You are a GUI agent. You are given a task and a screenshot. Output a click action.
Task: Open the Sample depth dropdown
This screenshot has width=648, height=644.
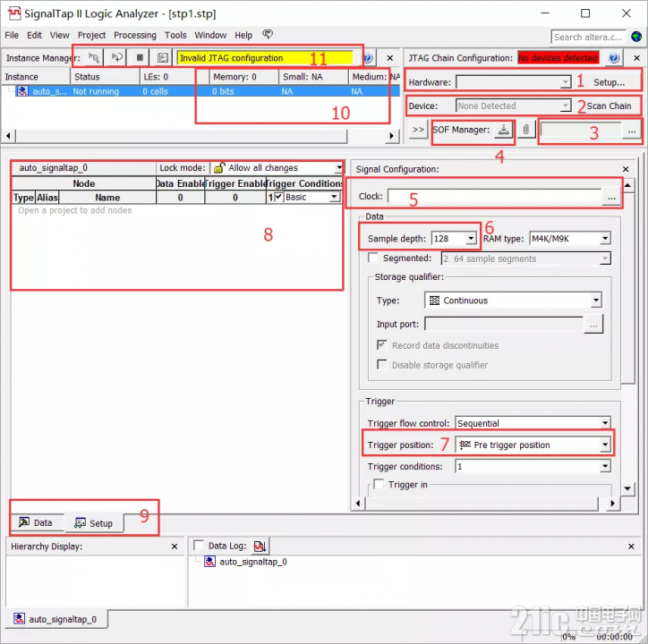(x=471, y=238)
